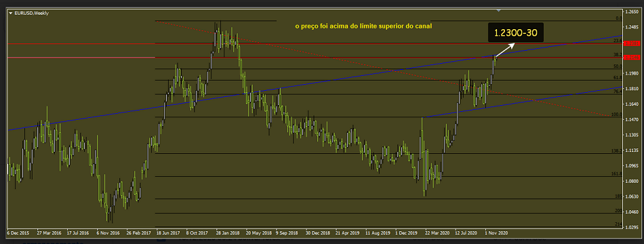Select the 161.8 Fibonacci level label
The image size is (644, 244).
(616, 174)
